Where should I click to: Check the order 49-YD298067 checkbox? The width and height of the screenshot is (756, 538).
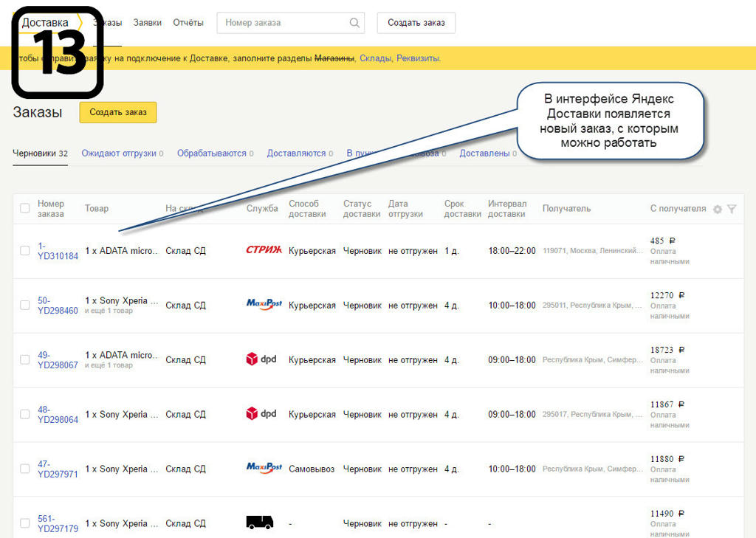24,359
